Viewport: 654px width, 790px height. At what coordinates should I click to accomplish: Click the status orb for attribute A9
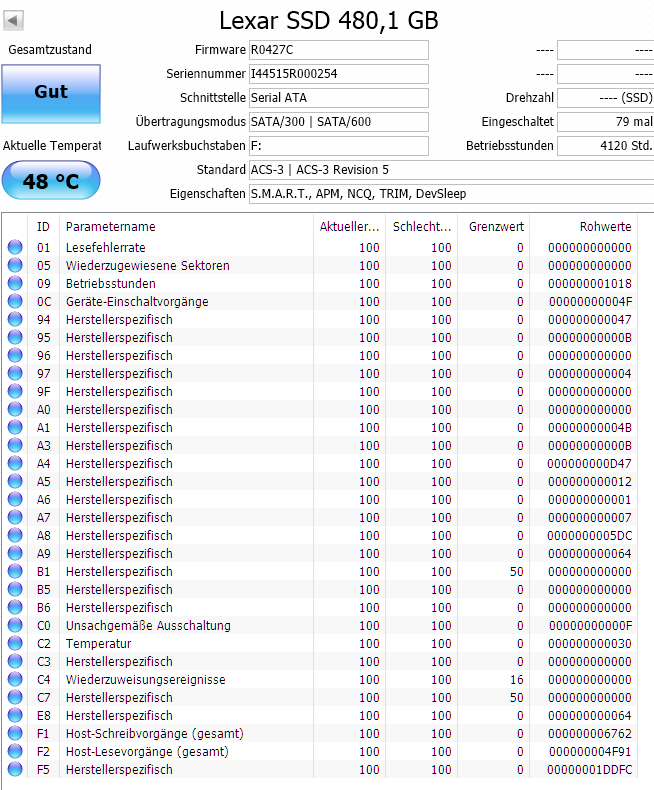pos(15,553)
